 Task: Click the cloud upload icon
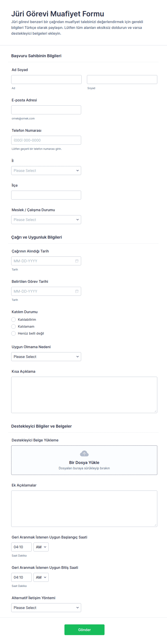[x=84, y=453]
